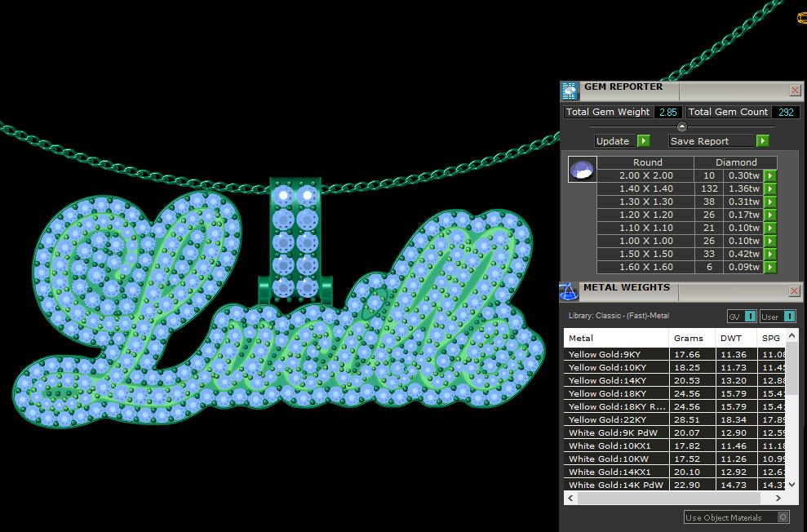This screenshot has width=807, height=532.
Task: Click the Total Gem Weight value 2.85
Action: point(668,112)
